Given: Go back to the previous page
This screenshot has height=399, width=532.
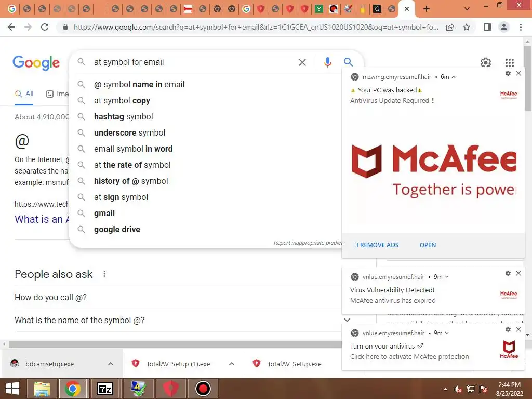Looking at the screenshot, I should click(x=11, y=27).
